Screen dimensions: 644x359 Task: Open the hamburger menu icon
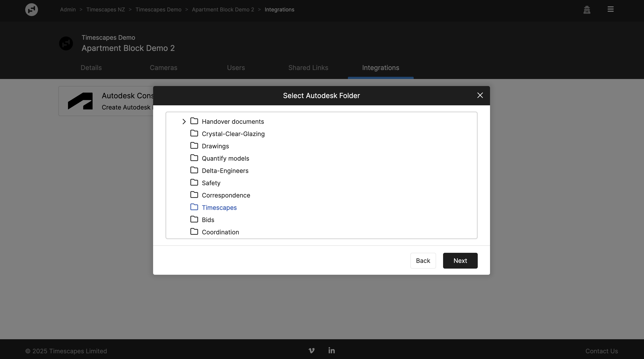coord(610,9)
